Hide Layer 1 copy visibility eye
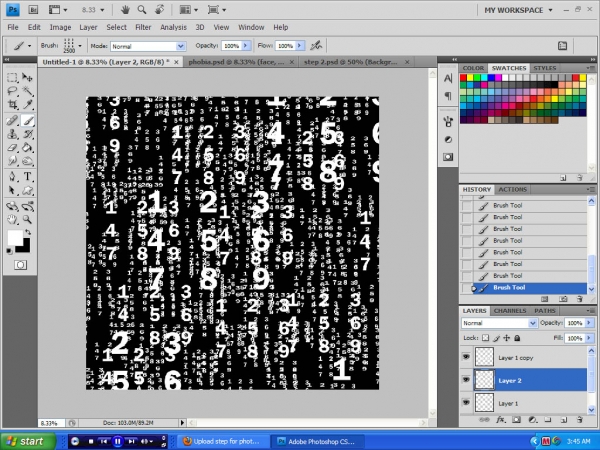This screenshot has height=450, width=600. pyautogui.click(x=466, y=357)
